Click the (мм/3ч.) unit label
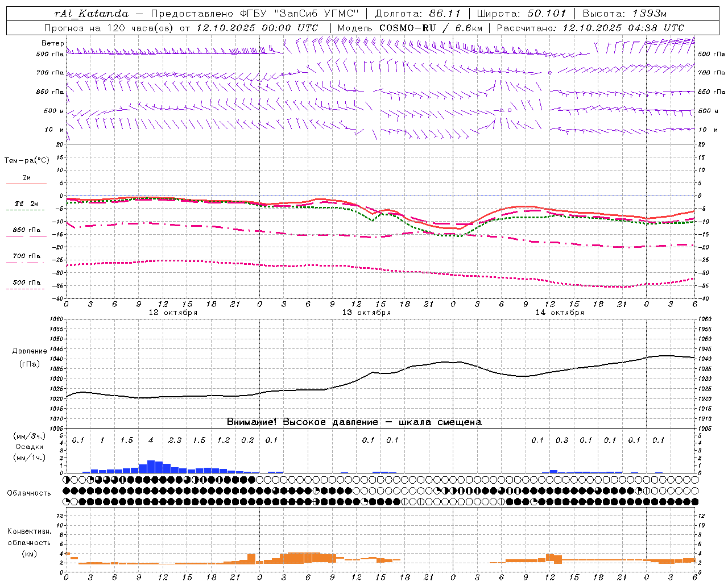 coord(30,436)
